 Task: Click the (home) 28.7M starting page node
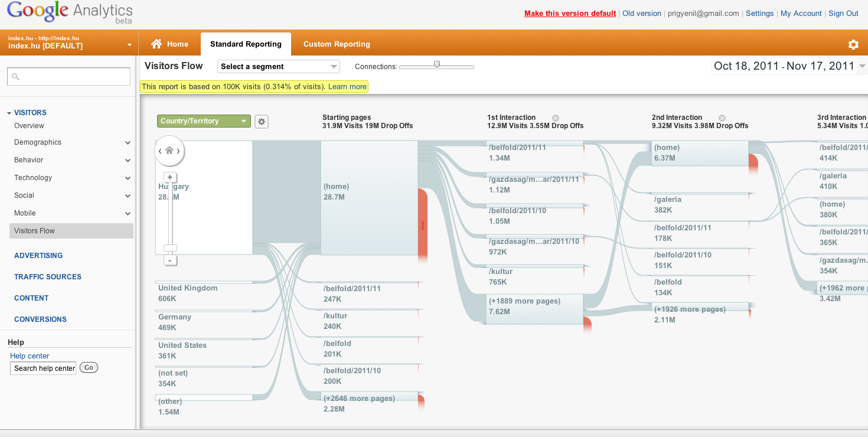point(369,198)
